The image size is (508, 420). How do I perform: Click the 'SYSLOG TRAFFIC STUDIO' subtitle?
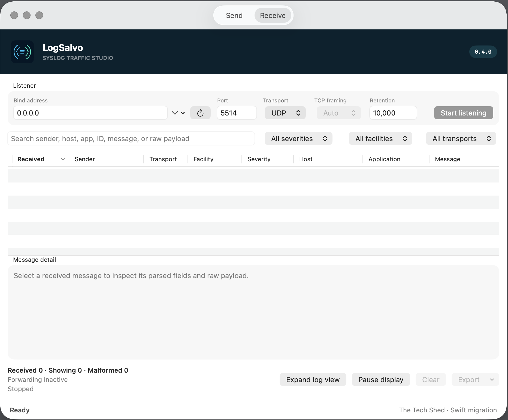78,58
